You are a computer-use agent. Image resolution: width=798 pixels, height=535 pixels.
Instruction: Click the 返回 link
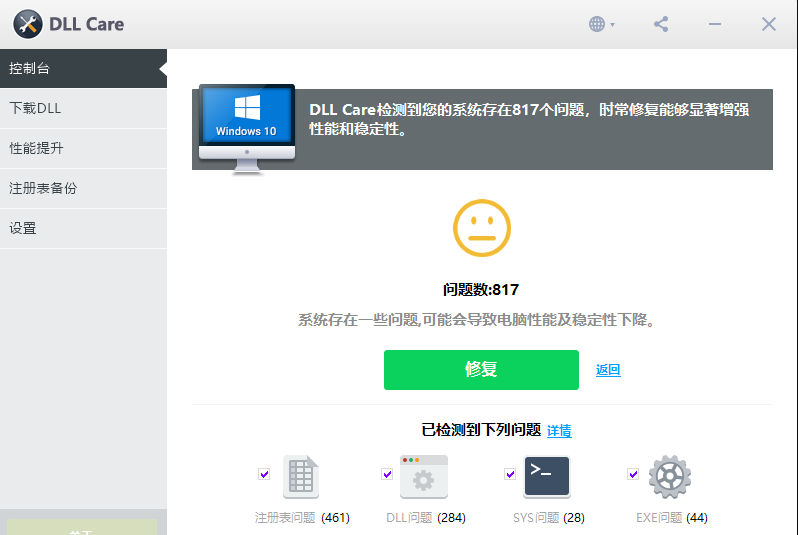[608, 370]
